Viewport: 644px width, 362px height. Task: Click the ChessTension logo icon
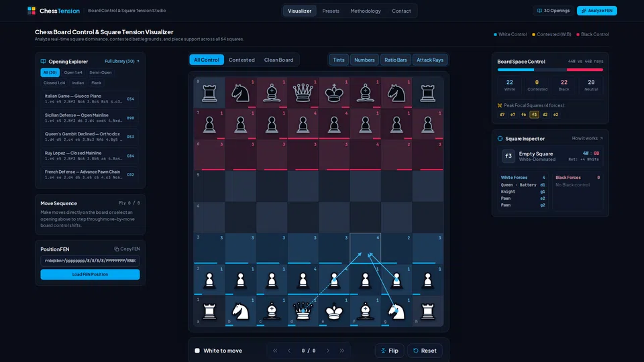click(x=32, y=11)
